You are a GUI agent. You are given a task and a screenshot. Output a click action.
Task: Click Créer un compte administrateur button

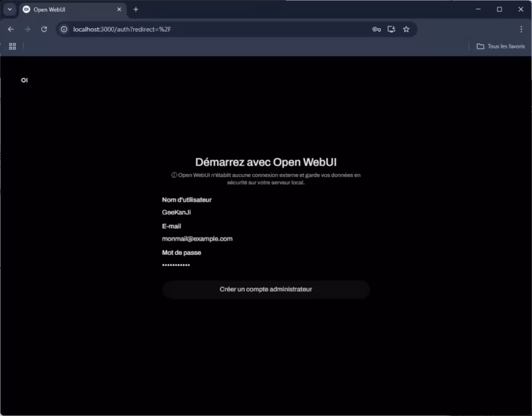coord(266,289)
